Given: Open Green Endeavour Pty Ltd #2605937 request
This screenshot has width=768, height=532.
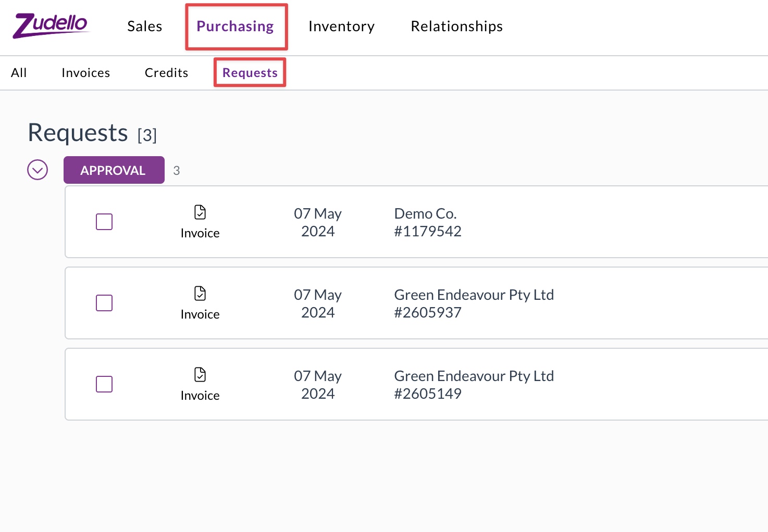Looking at the screenshot, I should 416,303.
